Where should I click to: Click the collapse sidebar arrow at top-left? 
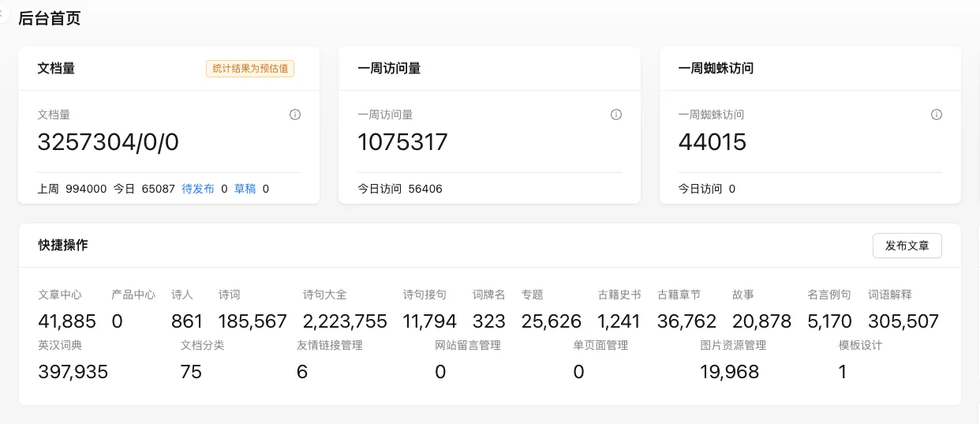tap(2, 13)
